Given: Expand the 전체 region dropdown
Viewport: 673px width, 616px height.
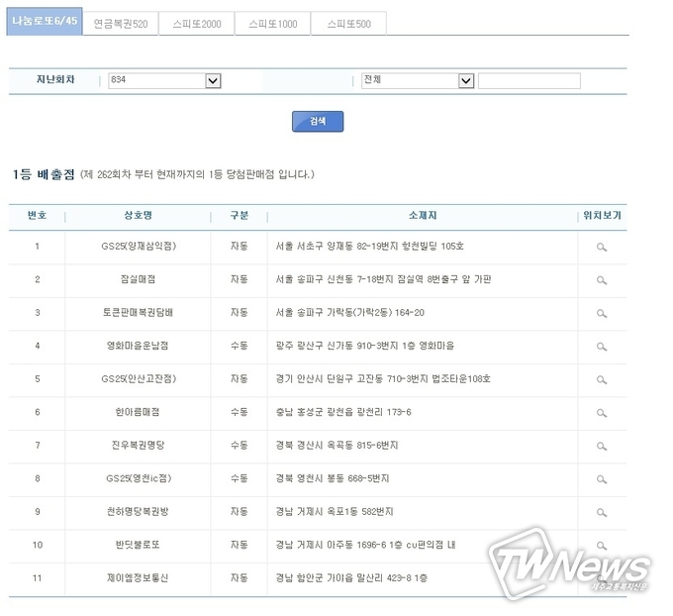Looking at the screenshot, I should [x=466, y=81].
